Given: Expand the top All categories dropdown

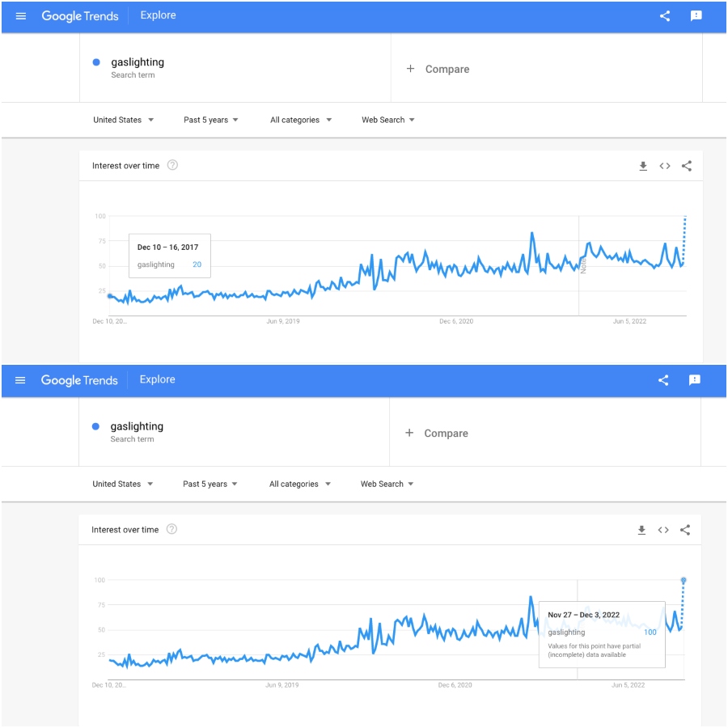Looking at the screenshot, I should 301,120.
